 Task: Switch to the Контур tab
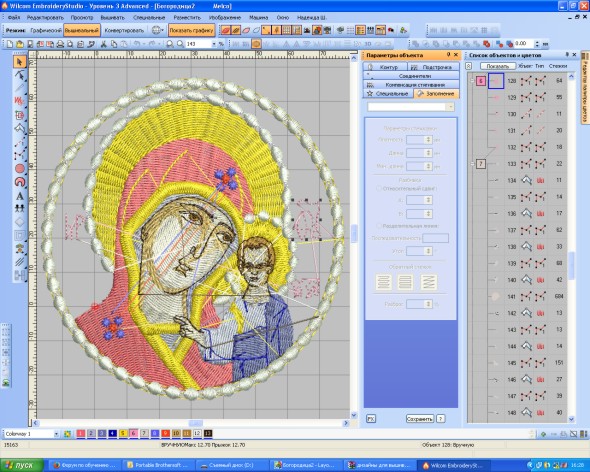click(384, 67)
